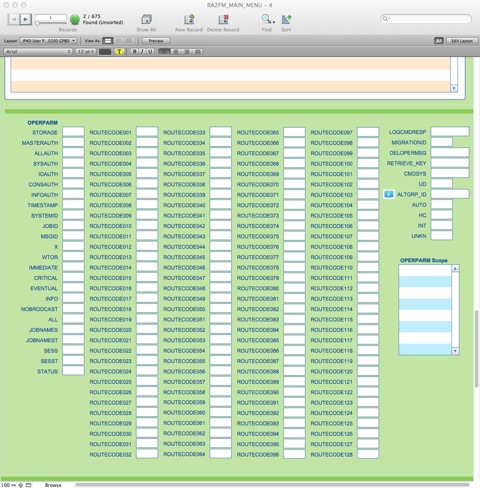The width and height of the screenshot is (480, 488).
Task: Toggle Underline text formatting
Action: (150, 51)
